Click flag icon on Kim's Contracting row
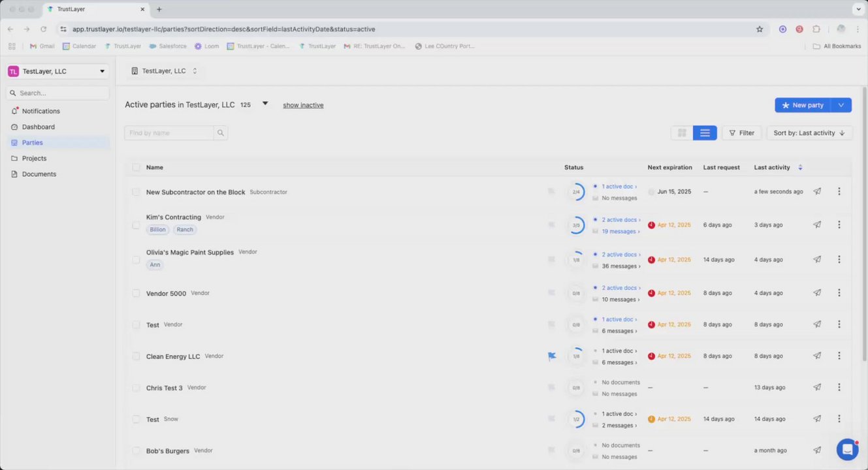 [x=552, y=225]
